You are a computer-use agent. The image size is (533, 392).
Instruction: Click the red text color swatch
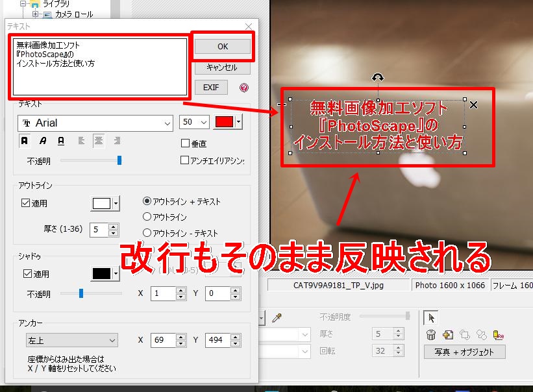(x=225, y=121)
